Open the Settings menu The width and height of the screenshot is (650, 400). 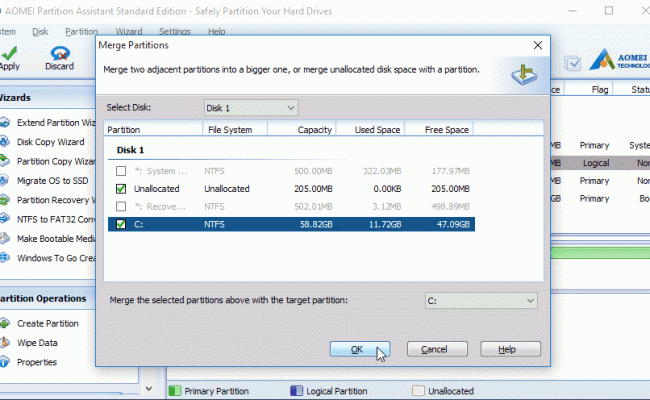click(x=175, y=32)
